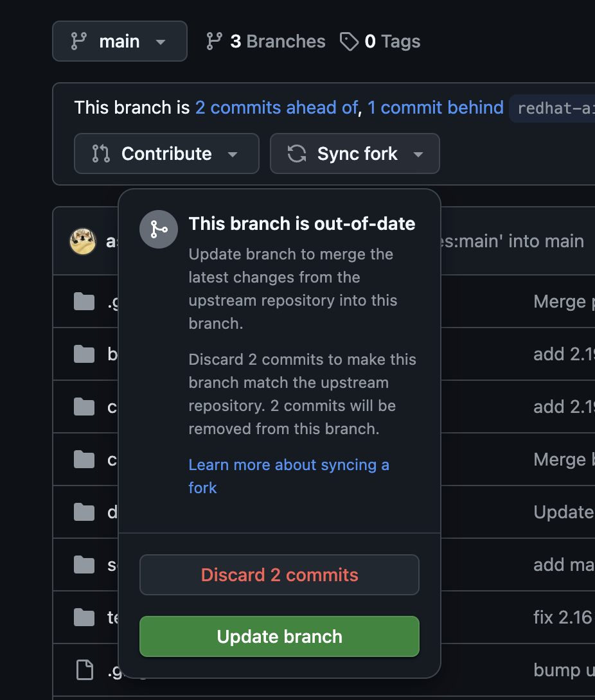
Task: Click the Sync fork refresh icon
Action: [x=297, y=153]
